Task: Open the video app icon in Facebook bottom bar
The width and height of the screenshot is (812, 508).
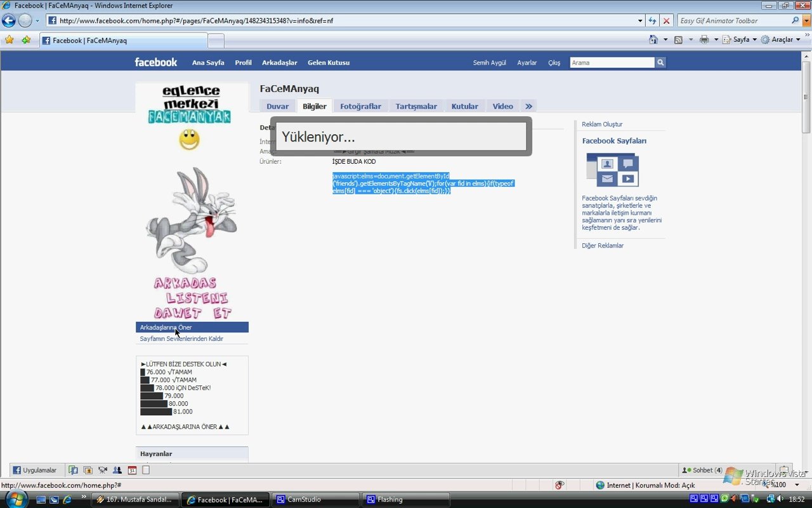Action: [x=103, y=471]
